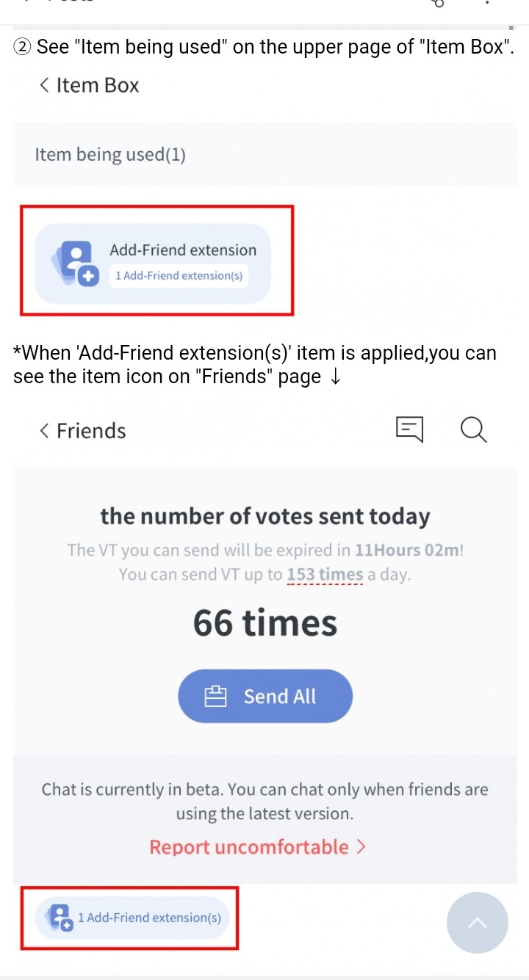
Task: Click the "Item being used(1)" section header
Action: [x=110, y=155]
